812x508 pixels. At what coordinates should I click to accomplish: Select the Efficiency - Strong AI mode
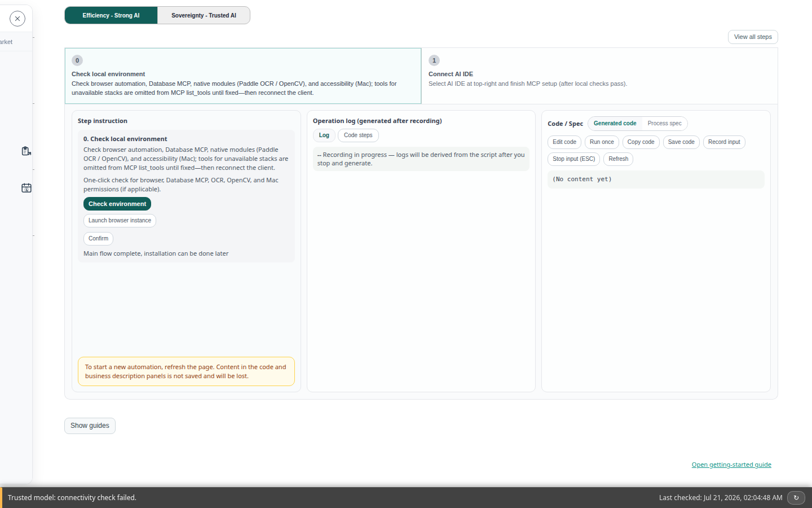pyautogui.click(x=111, y=15)
